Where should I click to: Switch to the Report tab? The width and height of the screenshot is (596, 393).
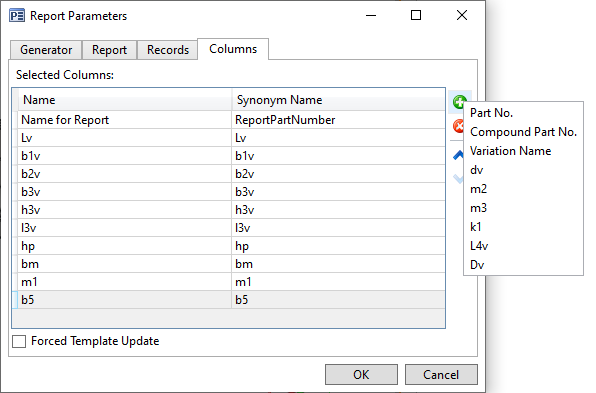click(109, 50)
